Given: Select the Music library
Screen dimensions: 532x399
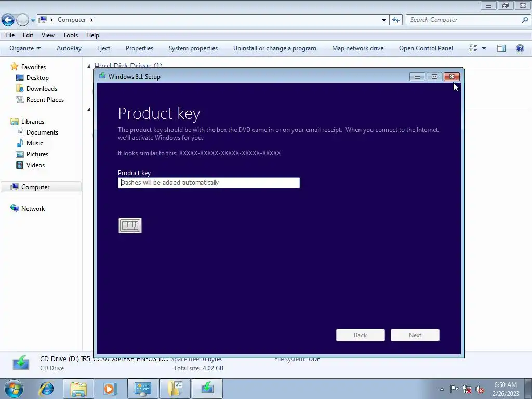Looking at the screenshot, I should (35, 143).
